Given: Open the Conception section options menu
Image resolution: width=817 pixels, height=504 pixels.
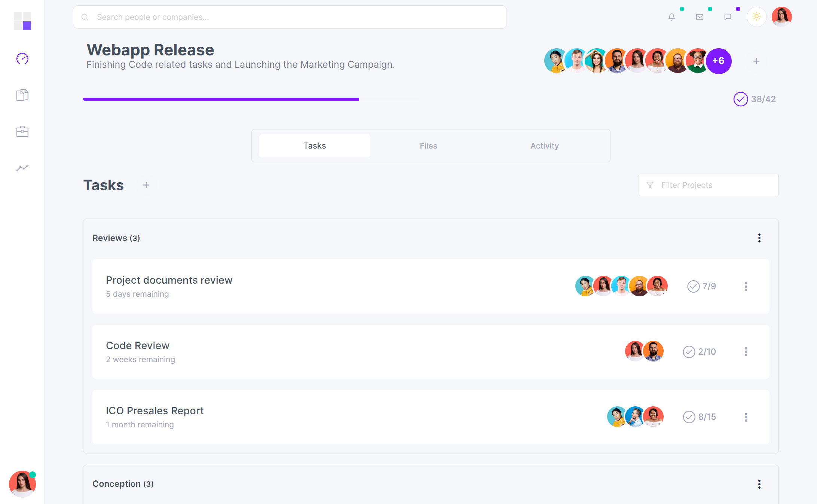Looking at the screenshot, I should pos(759,484).
